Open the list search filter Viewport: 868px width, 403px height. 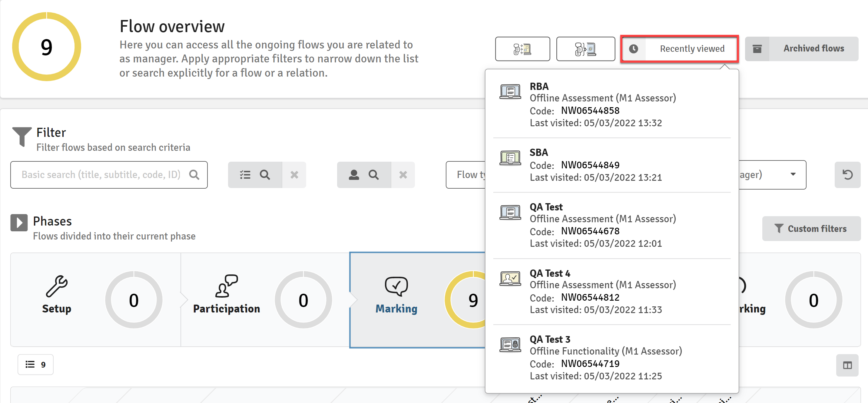[x=255, y=174]
